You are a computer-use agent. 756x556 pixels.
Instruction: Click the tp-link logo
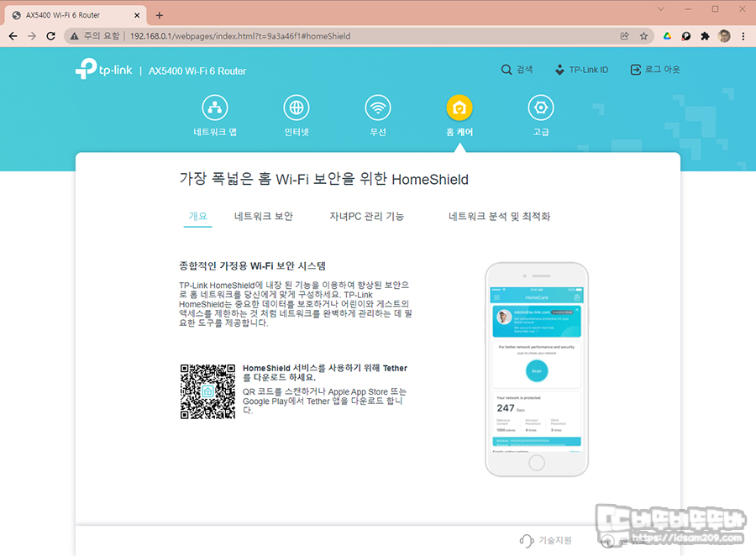click(x=103, y=70)
